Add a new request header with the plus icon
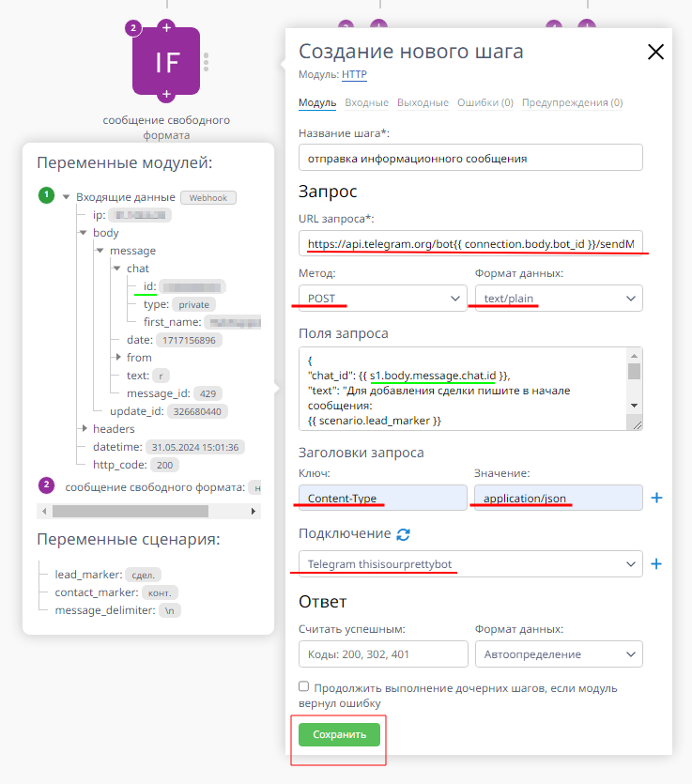 tap(656, 498)
